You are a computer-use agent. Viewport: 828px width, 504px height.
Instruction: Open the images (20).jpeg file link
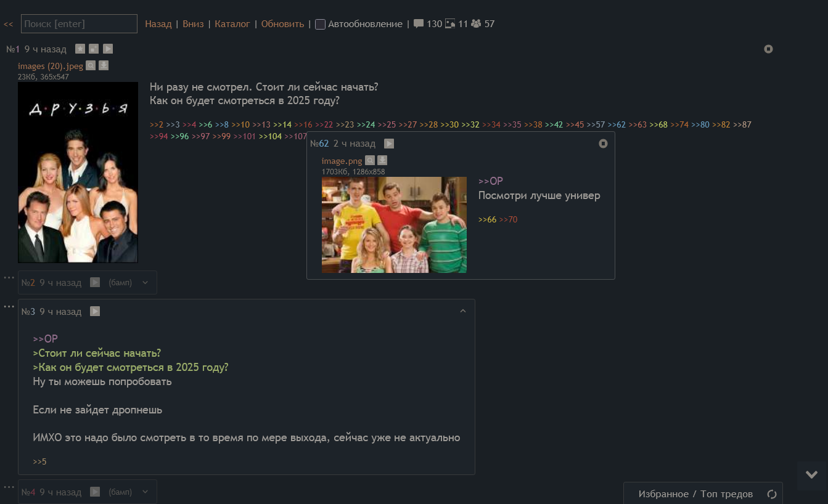[x=51, y=66]
